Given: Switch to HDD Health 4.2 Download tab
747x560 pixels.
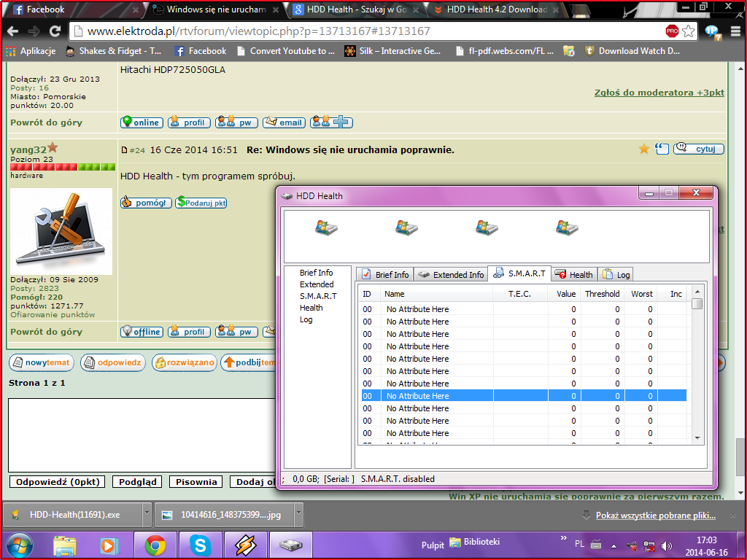Looking at the screenshot, I should point(495,9).
